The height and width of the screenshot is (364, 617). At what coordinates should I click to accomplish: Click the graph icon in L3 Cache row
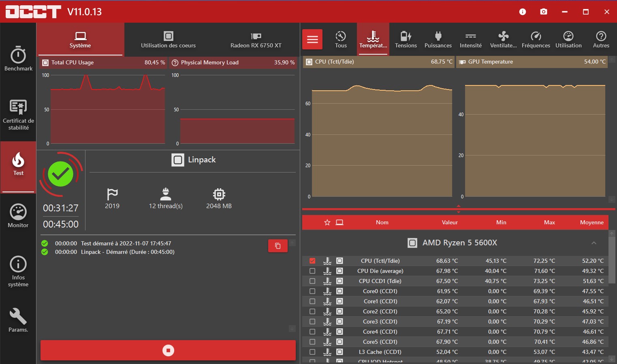pos(339,352)
